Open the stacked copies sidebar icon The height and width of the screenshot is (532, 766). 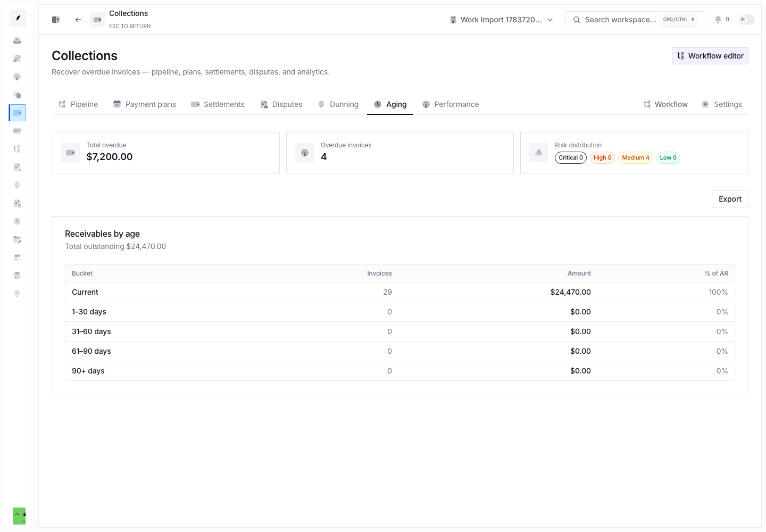(x=17, y=95)
